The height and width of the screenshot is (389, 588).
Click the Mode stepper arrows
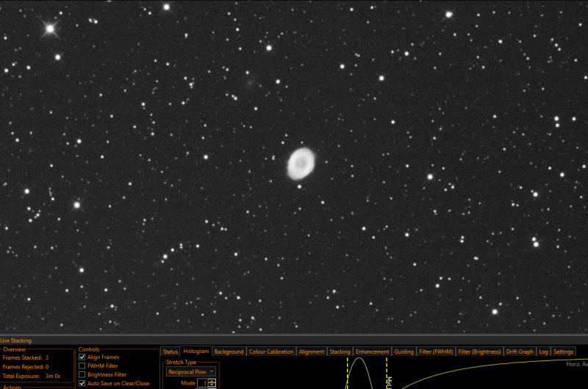click(212, 383)
